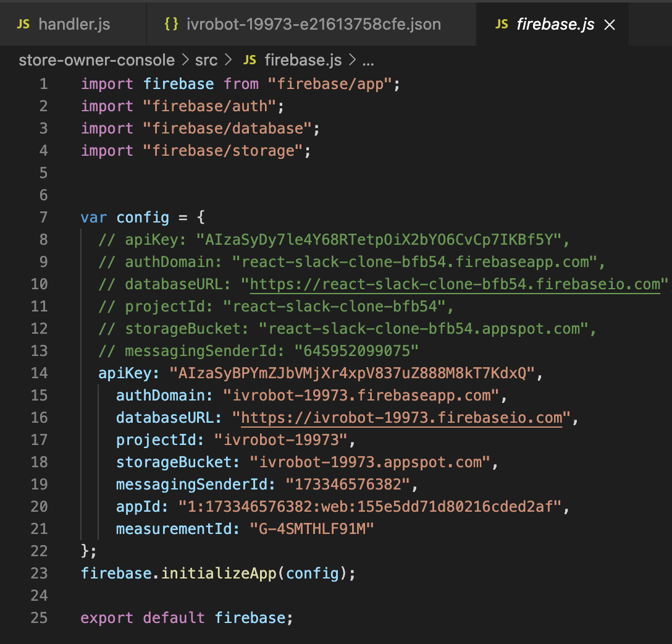Click the chevron after firebase.js breadcrumb
The width and height of the screenshot is (672, 644).
(x=352, y=60)
